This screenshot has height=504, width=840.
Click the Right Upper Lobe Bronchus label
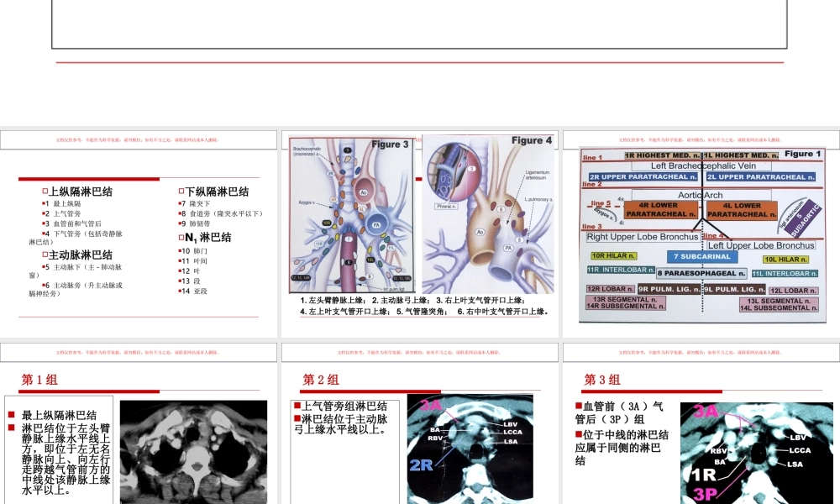coord(643,237)
